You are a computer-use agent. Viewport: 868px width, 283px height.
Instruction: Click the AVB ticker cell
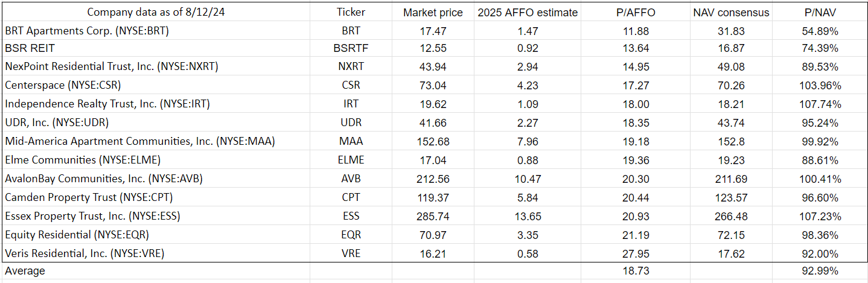351,179
